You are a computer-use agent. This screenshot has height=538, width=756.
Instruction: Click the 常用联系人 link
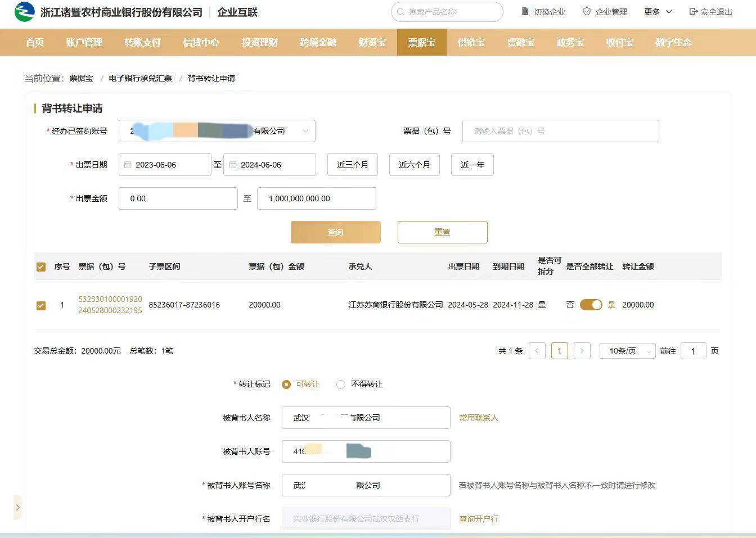coord(479,418)
